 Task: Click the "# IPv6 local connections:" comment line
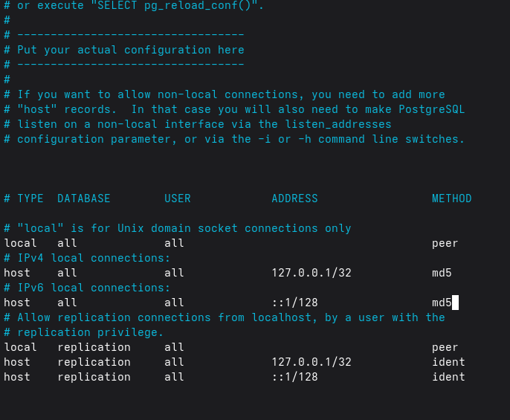click(x=87, y=288)
